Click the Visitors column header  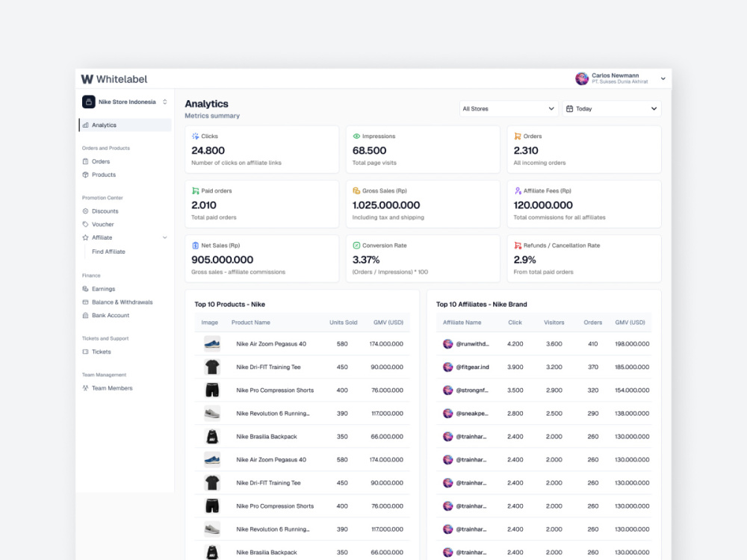click(x=554, y=323)
